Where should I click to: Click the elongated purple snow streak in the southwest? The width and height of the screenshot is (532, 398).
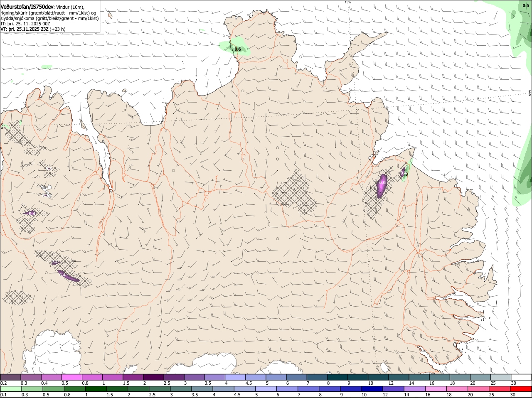[68, 276]
